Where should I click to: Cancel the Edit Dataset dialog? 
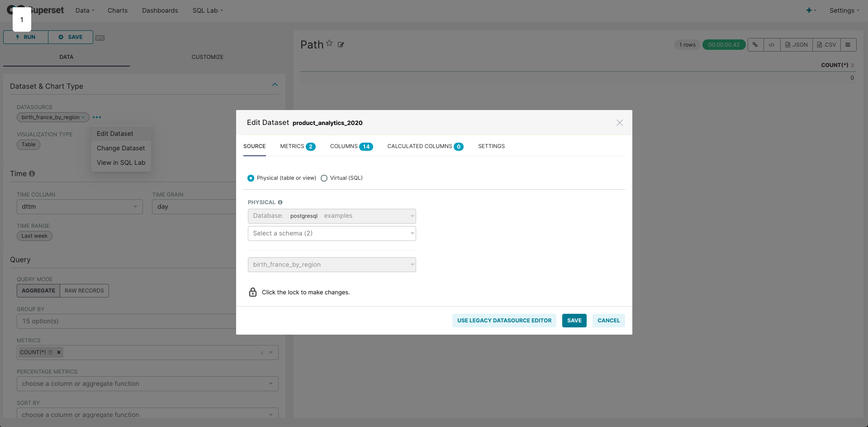[x=609, y=321]
